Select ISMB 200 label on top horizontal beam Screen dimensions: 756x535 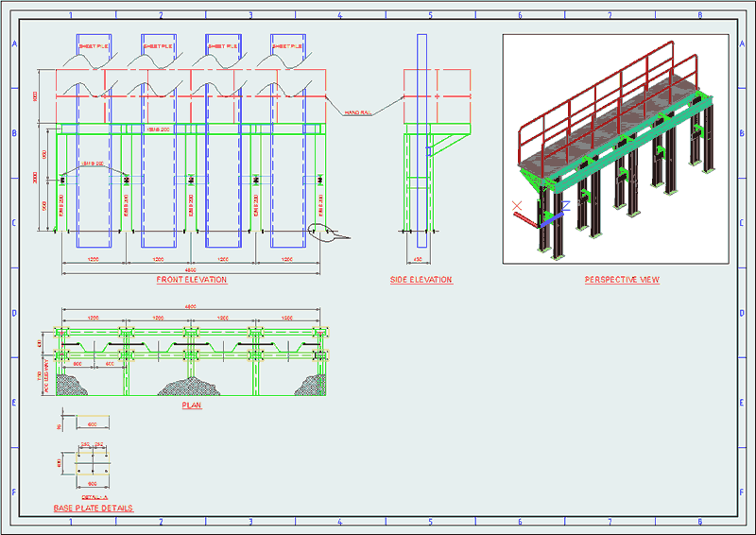[x=159, y=129]
